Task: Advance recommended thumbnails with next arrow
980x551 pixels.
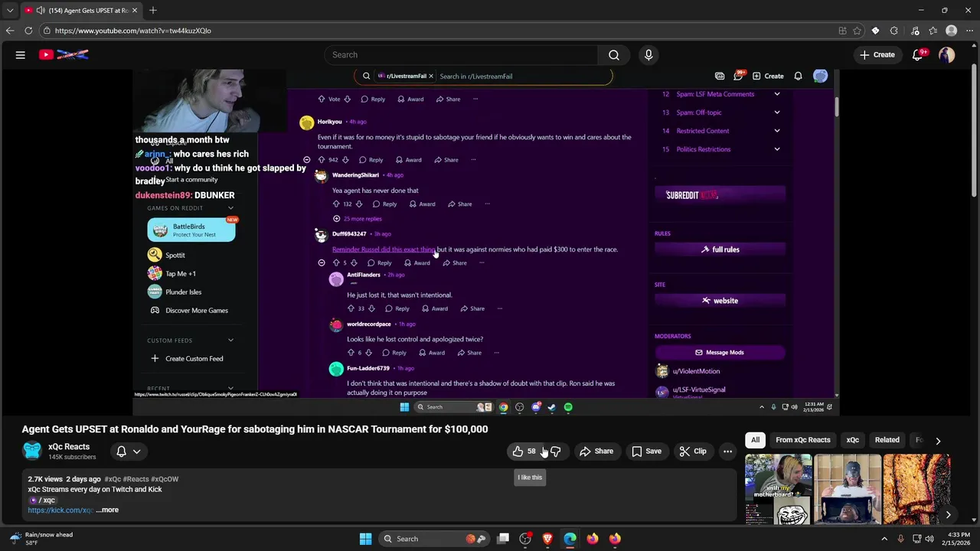Action: [x=948, y=515]
